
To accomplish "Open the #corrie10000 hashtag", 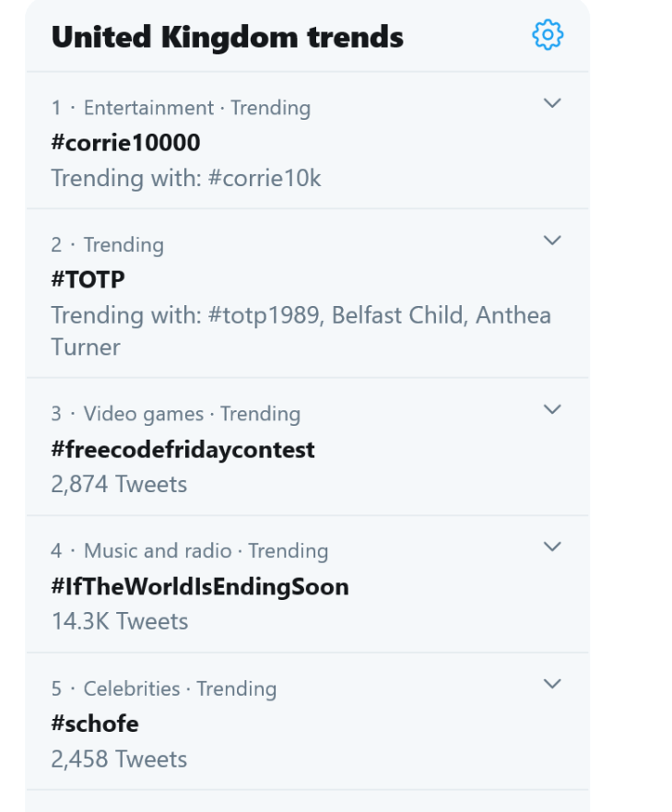I will click(x=125, y=142).
